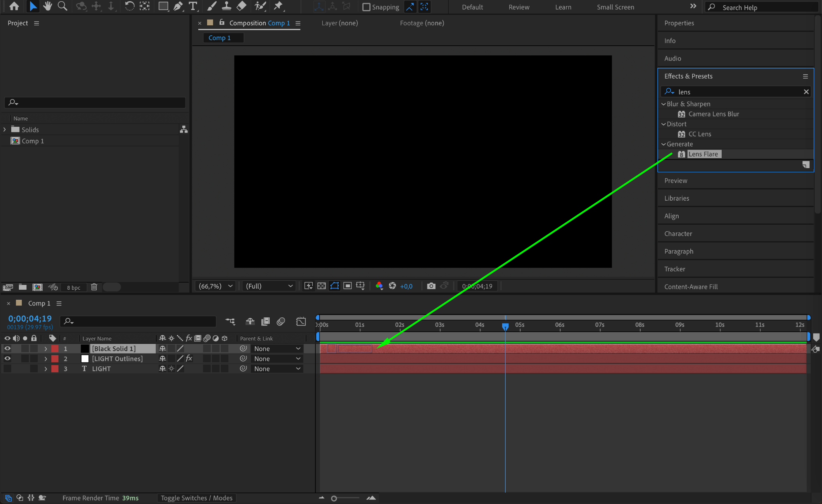This screenshot has height=504, width=822.
Task: Click the Take Snapshot camera icon
Action: pyautogui.click(x=431, y=286)
